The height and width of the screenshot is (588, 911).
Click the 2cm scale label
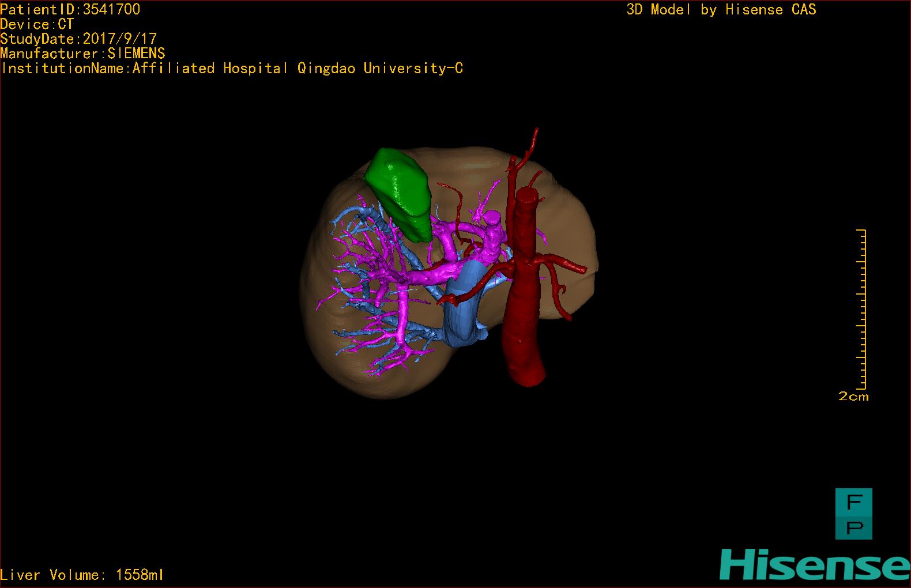point(853,397)
